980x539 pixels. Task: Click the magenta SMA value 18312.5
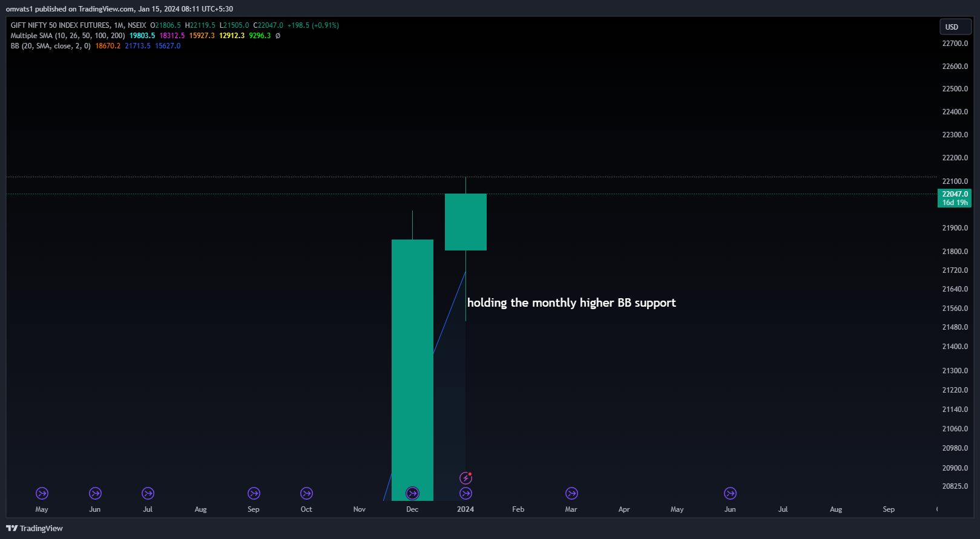[172, 36]
